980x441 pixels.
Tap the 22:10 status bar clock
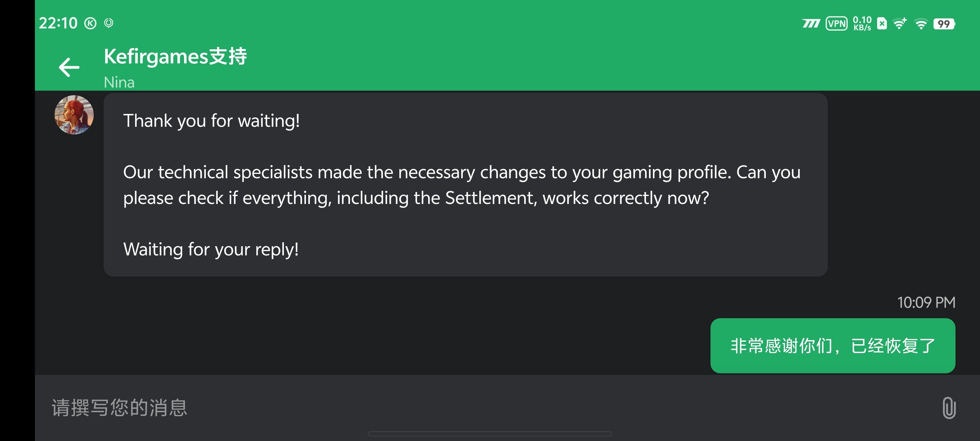(x=58, y=23)
